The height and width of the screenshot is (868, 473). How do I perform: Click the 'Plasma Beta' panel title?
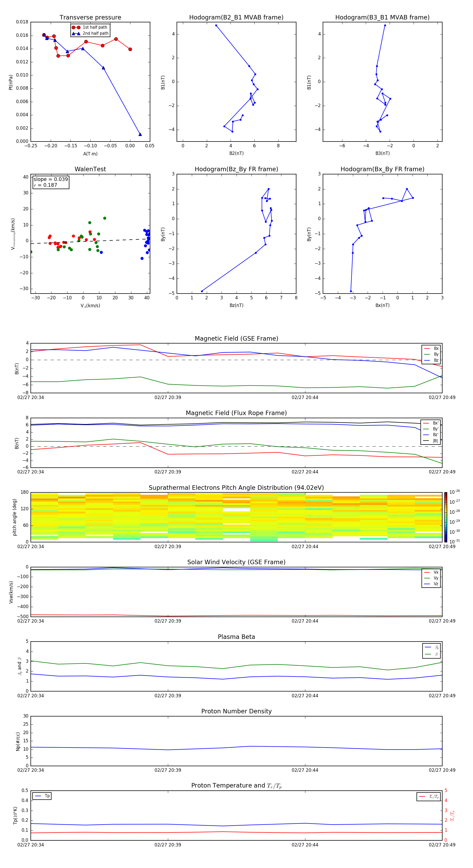coord(236,637)
